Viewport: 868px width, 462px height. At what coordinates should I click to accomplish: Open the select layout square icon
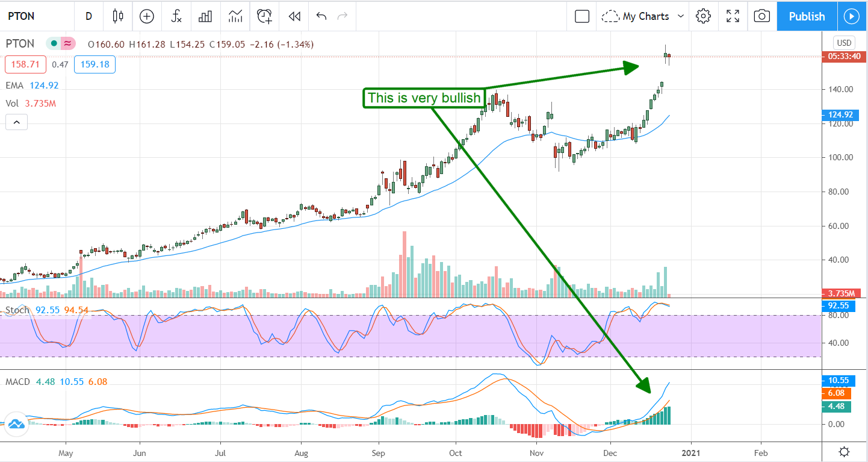click(582, 16)
